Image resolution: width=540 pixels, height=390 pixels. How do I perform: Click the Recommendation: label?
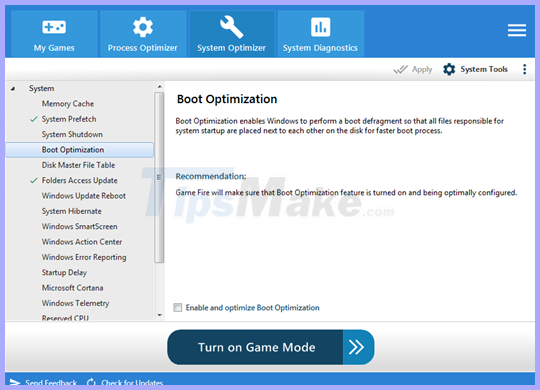point(211,176)
